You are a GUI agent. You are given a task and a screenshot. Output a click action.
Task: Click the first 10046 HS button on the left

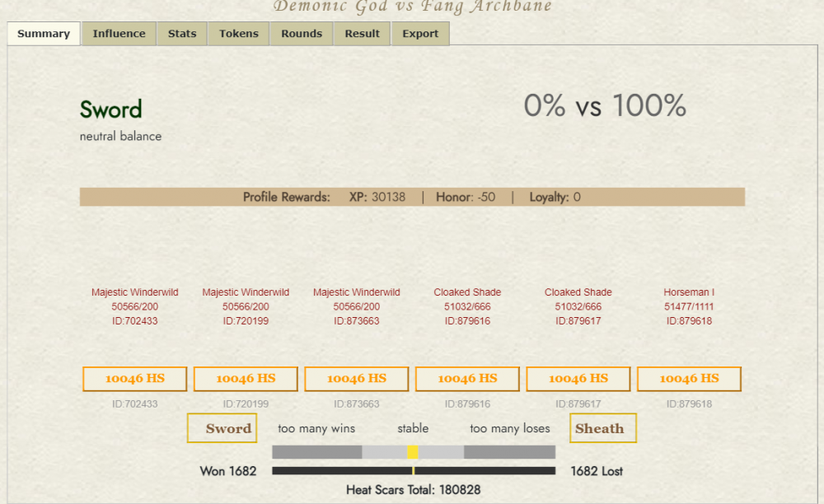[x=134, y=379]
